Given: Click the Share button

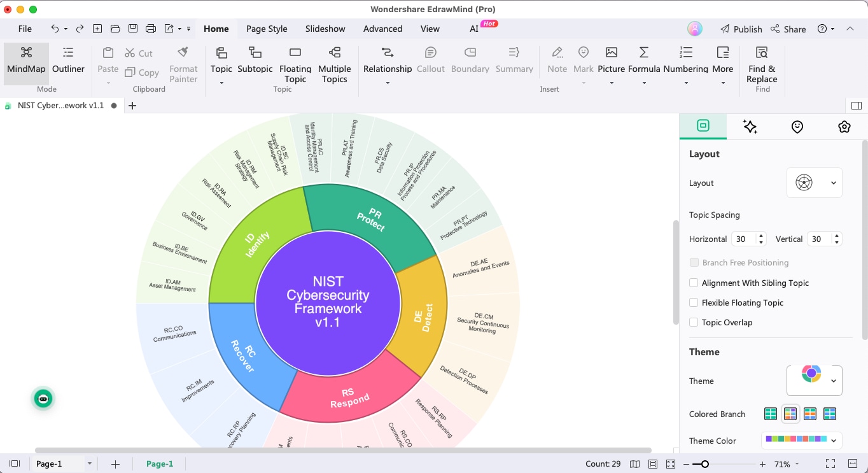Looking at the screenshot, I should click(788, 29).
